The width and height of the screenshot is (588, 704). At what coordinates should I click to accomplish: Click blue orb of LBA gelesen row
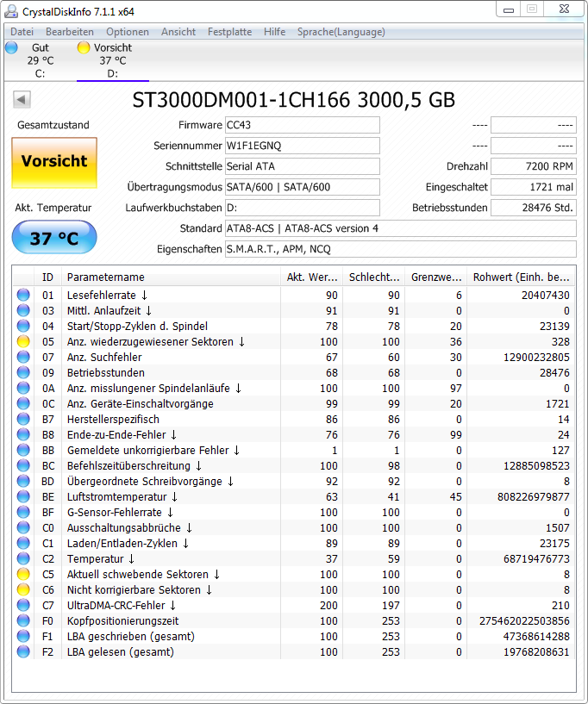(23, 651)
